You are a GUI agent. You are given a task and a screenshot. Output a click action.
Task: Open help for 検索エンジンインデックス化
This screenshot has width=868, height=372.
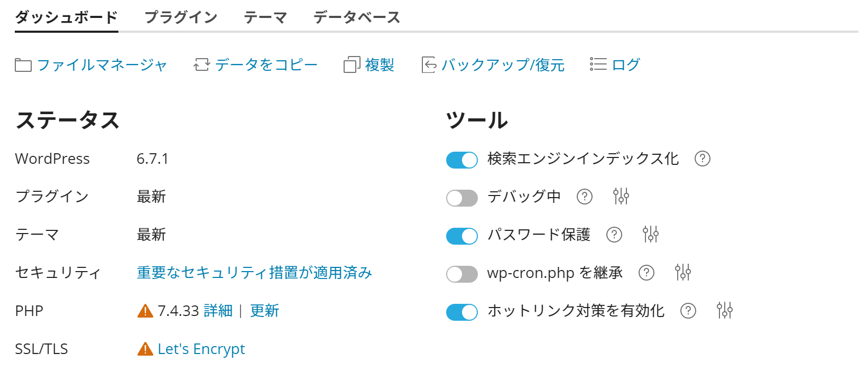(x=702, y=159)
